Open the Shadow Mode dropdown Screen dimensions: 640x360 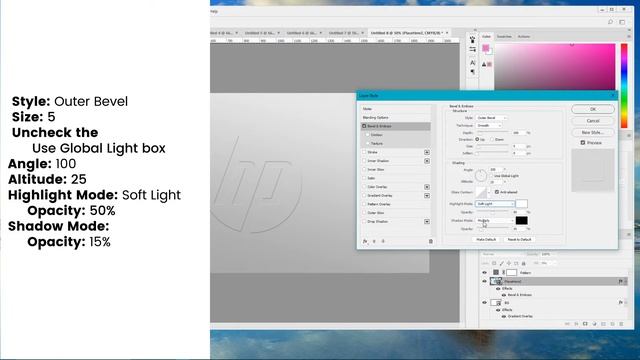495,220
